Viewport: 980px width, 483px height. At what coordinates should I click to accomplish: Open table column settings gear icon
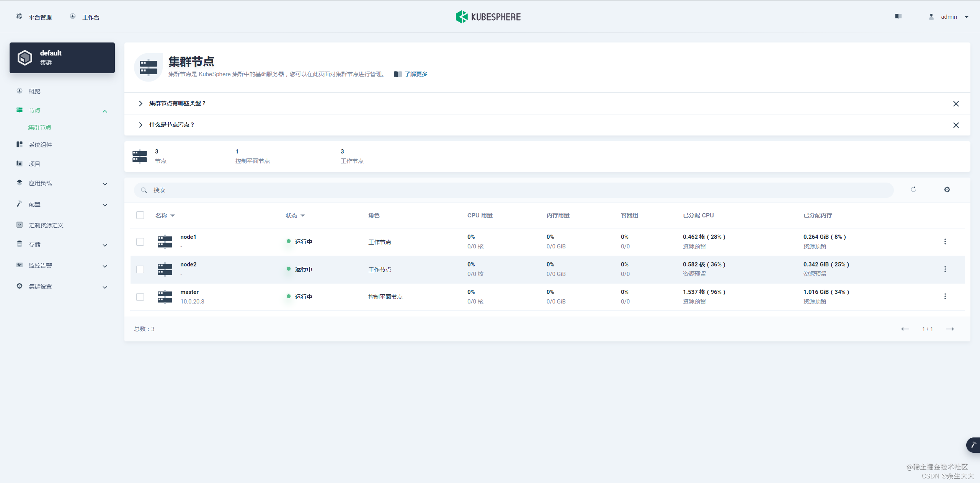tap(947, 189)
